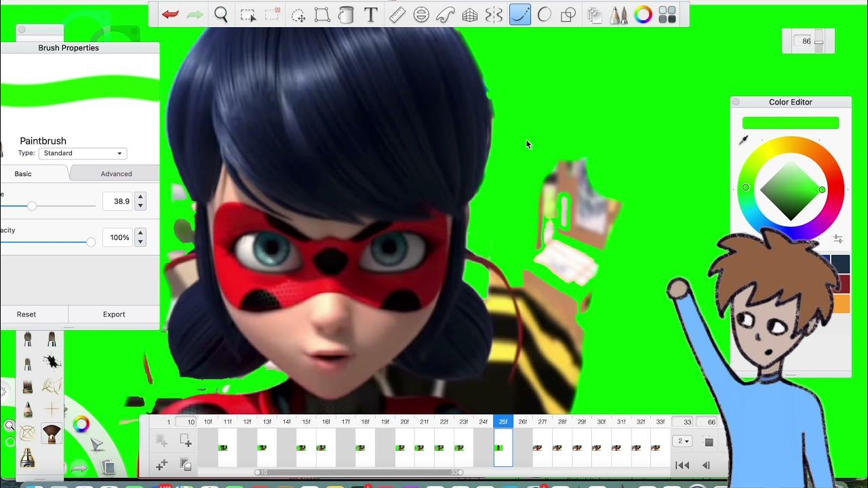Image resolution: width=868 pixels, height=488 pixels.
Task: Step back to previous frame
Action: pyautogui.click(x=706, y=465)
